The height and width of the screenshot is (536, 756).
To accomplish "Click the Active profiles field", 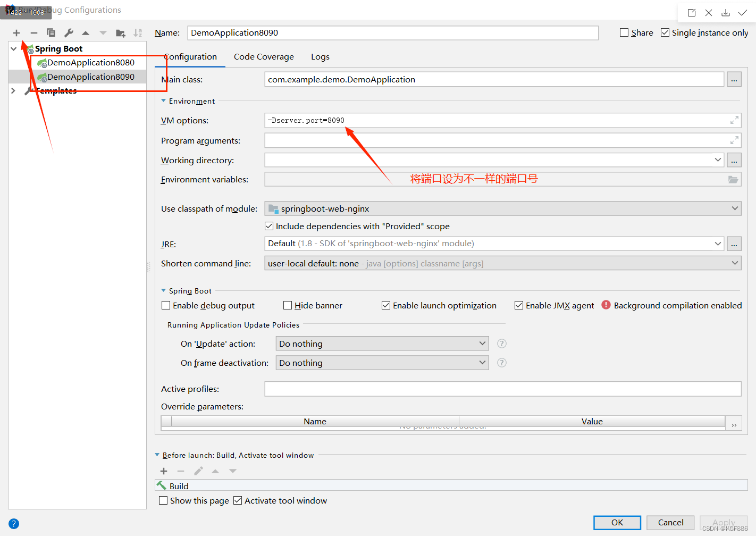I will pyautogui.click(x=503, y=389).
